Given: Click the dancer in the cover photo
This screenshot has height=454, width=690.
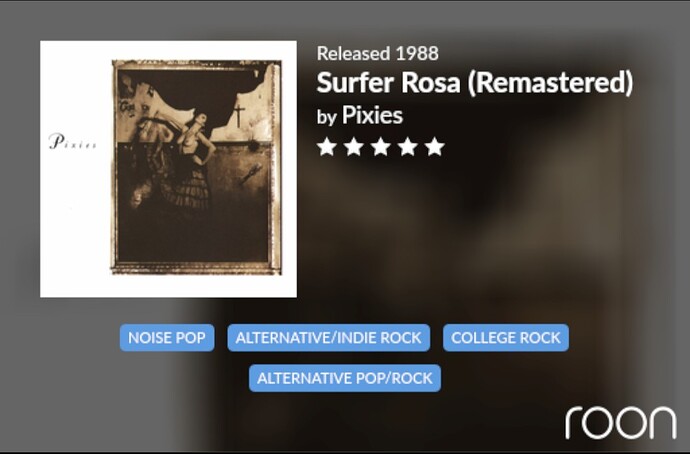Looking at the screenshot, I should tap(194, 161).
